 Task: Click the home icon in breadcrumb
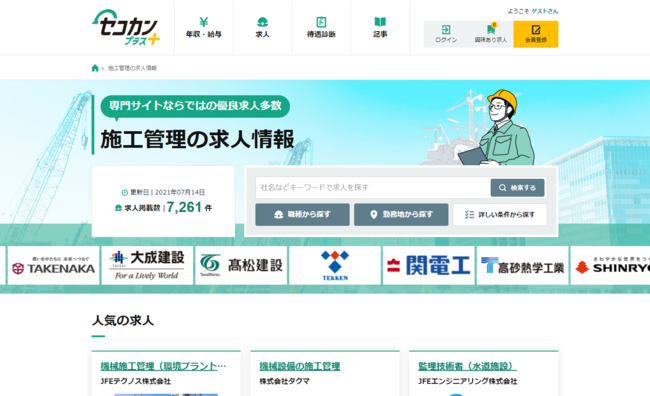coord(95,68)
